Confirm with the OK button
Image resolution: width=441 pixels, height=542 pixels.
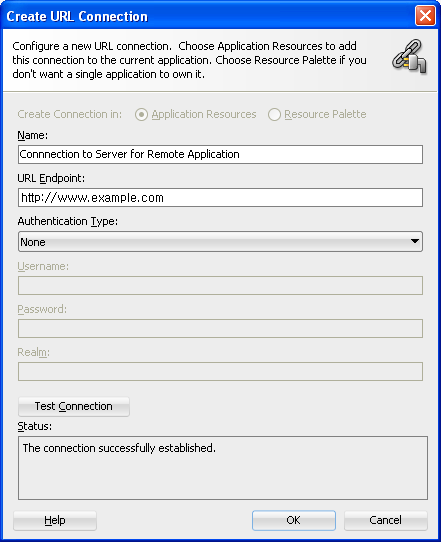click(x=294, y=520)
